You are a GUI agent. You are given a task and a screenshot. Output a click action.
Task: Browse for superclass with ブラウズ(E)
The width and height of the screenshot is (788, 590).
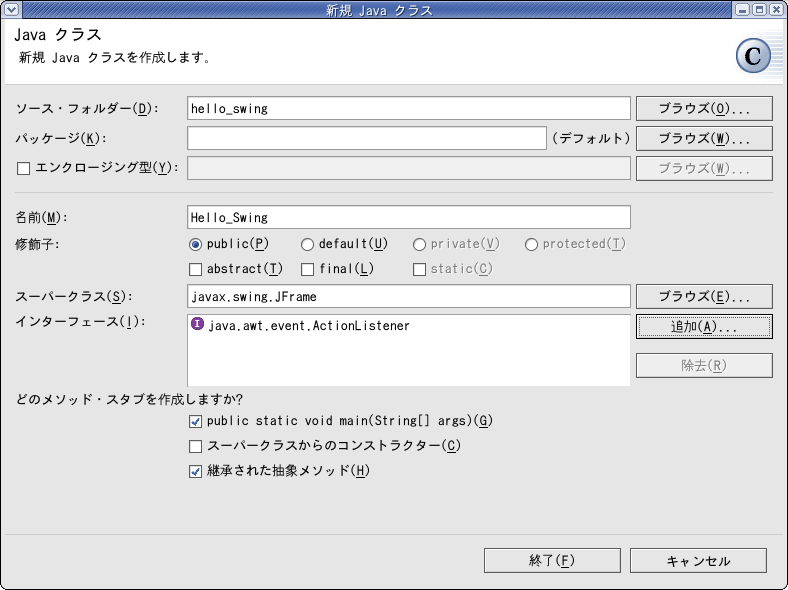[x=704, y=297]
